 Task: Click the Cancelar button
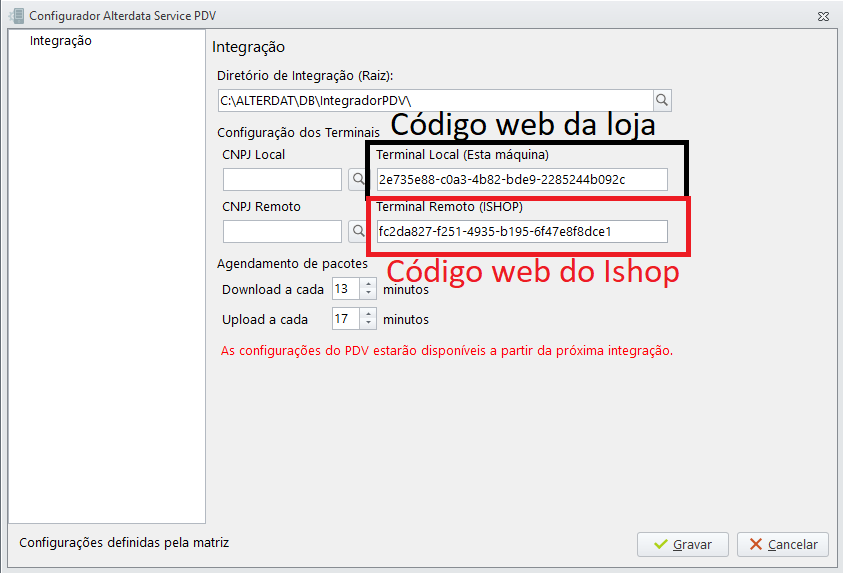coord(783,545)
